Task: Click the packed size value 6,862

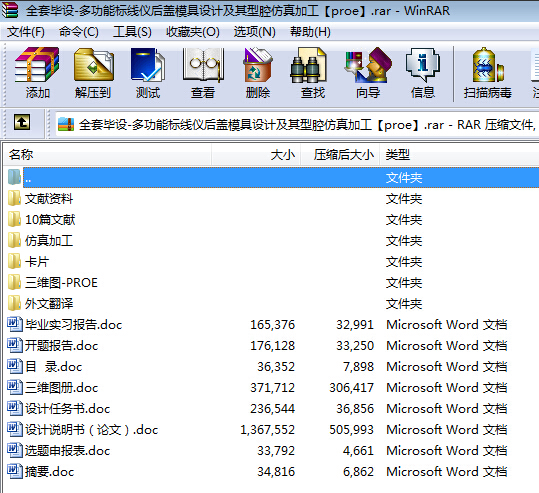Action: 358,471
